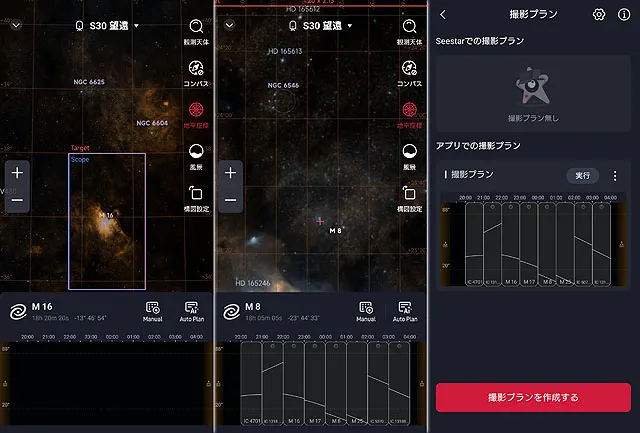The height and width of the screenshot is (433, 640).
Task: Tap the M 16 coordinates text
Action: click(69, 318)
